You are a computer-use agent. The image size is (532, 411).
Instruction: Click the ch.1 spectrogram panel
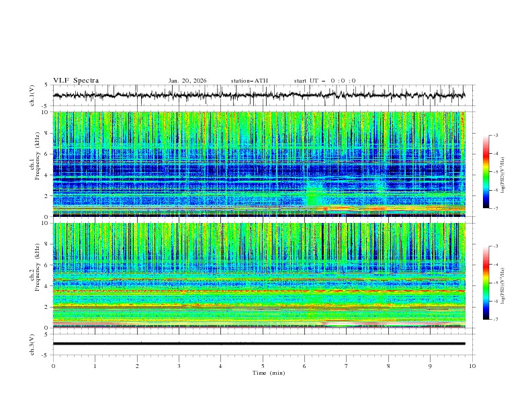pos(259,164)
